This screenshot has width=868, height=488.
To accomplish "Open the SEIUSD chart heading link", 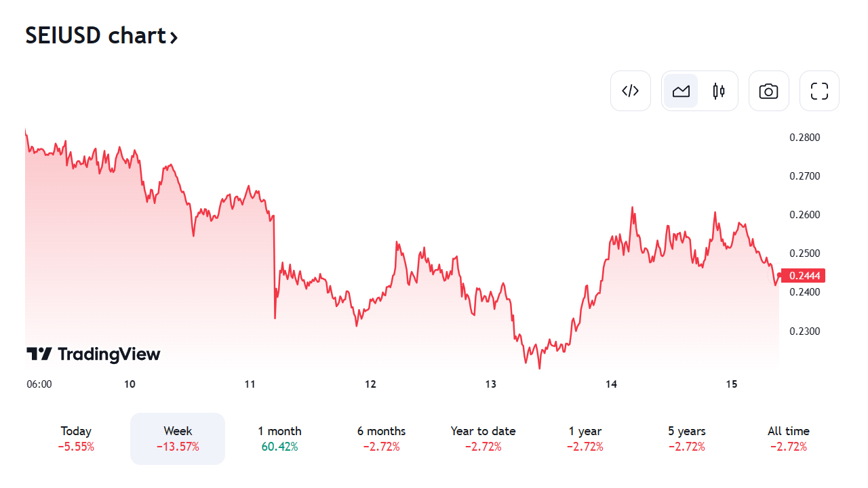I will [x=96, y=35].
